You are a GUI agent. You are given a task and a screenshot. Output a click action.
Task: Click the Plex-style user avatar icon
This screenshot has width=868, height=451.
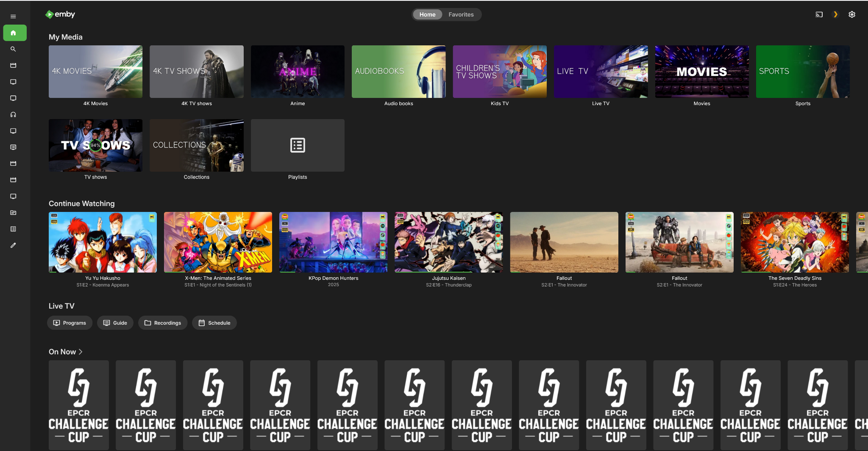[835, 14]
